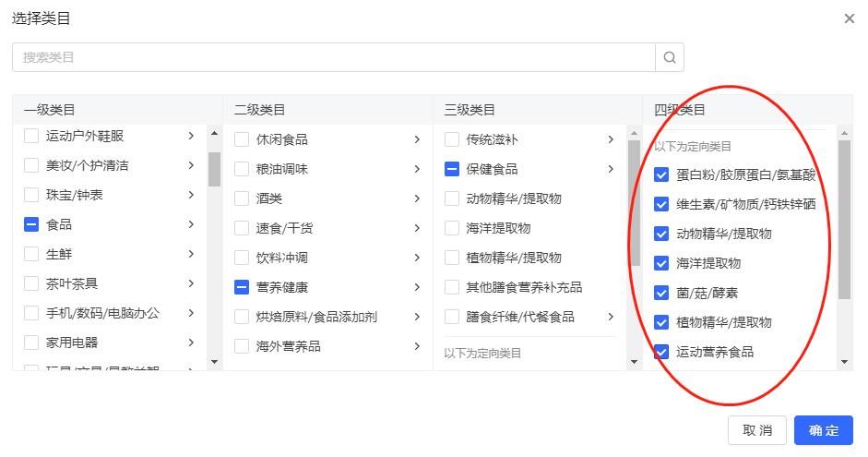Expand the 保健食品 arrow
Viewport: 868px width, 457px height.
click(x=611, y=169)
